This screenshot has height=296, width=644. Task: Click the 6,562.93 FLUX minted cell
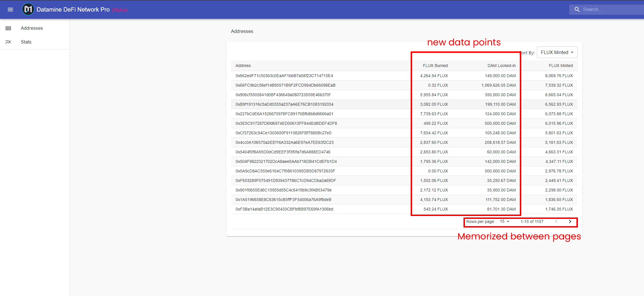pos(559,104)
